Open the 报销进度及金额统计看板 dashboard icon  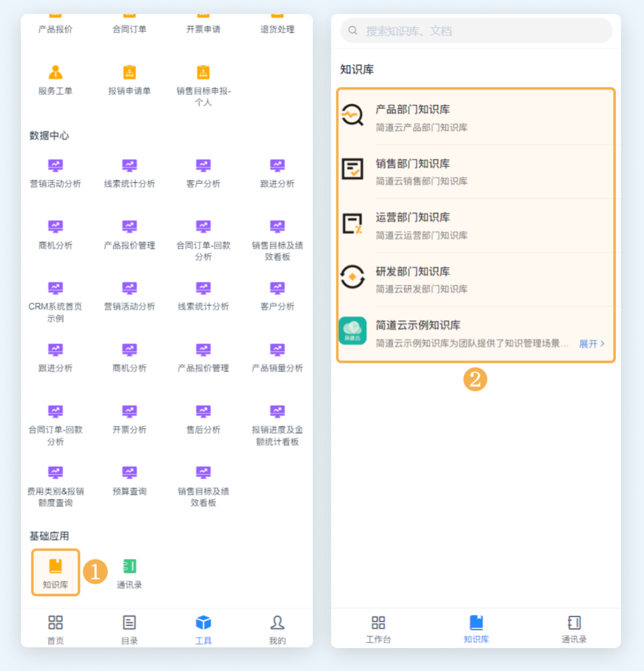tap(277, 411)
